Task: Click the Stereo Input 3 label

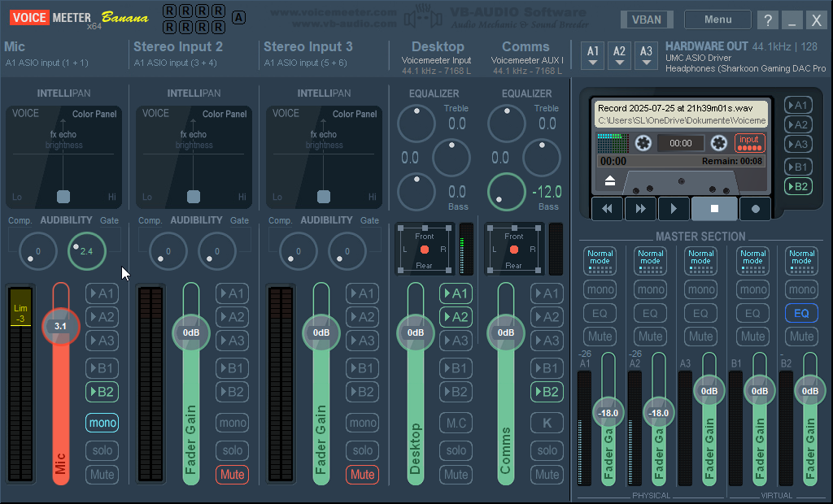Action: pos(308,46)
